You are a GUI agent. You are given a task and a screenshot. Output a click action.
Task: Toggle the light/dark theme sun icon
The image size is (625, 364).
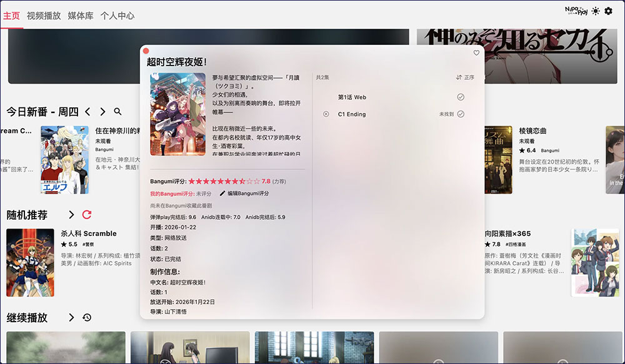point(596,11)
